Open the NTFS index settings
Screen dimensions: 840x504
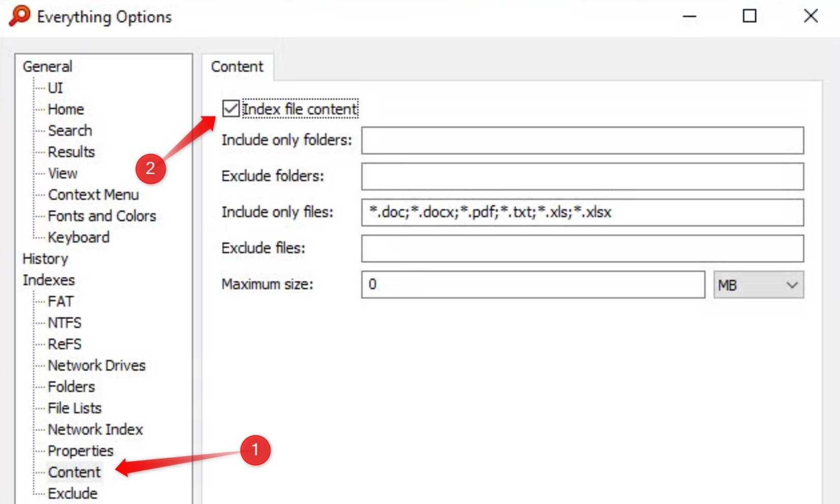pos(65,323)
